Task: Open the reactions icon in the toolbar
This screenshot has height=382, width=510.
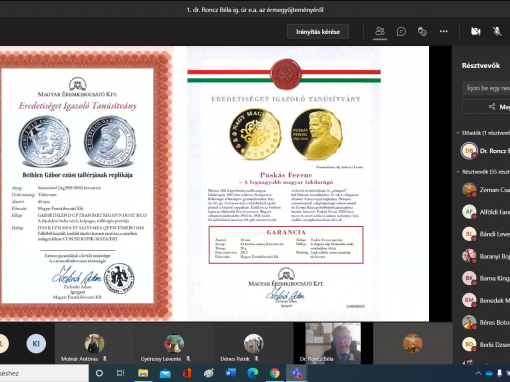Action: click(x=422, y=31)
